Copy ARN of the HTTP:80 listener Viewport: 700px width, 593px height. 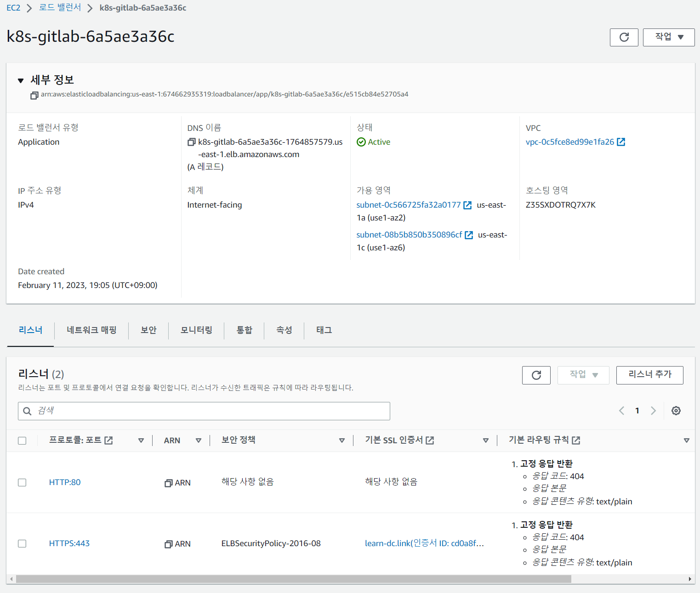click(169, 483)
